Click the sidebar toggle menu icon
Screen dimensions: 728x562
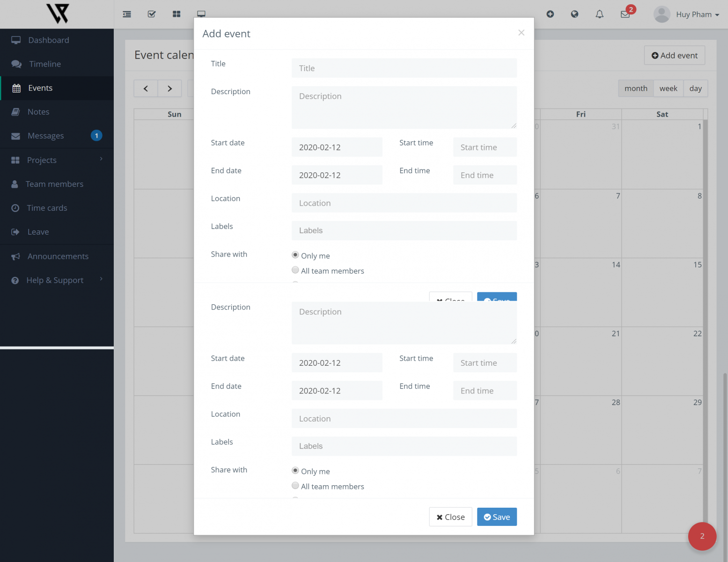click(x=127, y=14)
